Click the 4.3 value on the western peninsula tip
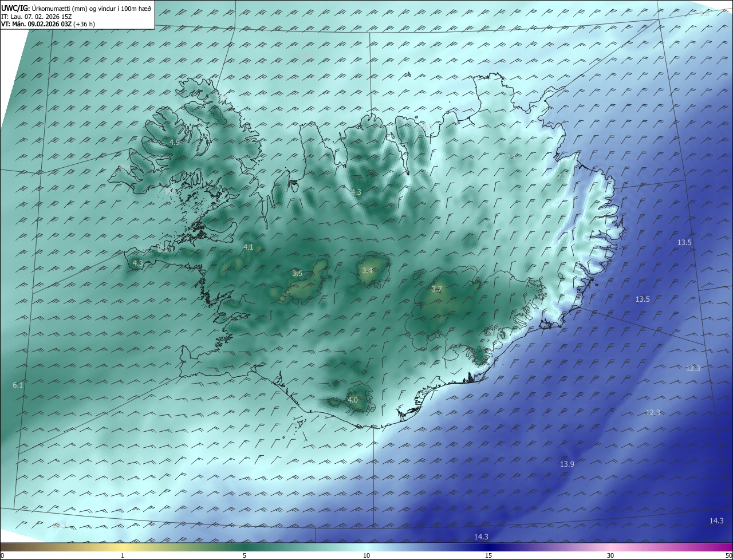The height and width of the screenshot is (560, 733). (x=137, y=263)
